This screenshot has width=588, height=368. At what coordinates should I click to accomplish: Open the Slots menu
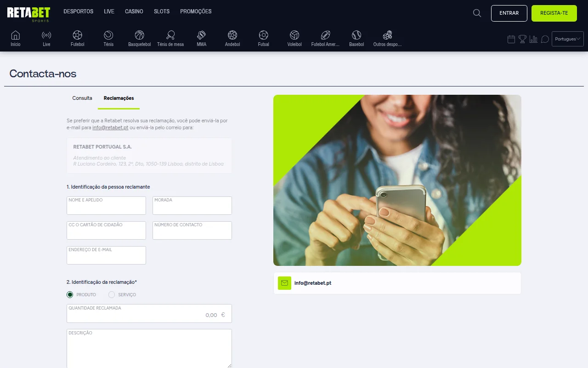[162, 11]
